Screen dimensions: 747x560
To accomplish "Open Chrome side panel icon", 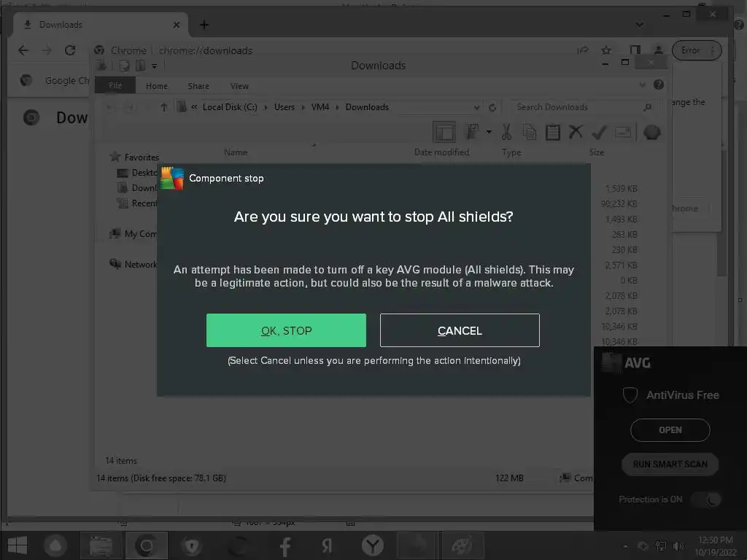I will [635, 50].
